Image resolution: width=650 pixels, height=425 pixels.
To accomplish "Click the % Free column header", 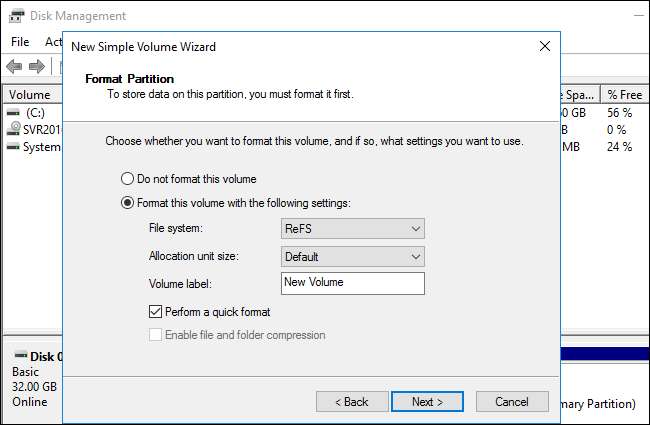I will [625, 94].
